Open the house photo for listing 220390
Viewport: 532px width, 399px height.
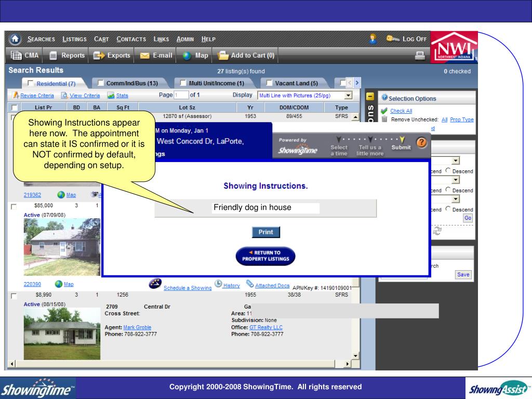click(62, 247)
